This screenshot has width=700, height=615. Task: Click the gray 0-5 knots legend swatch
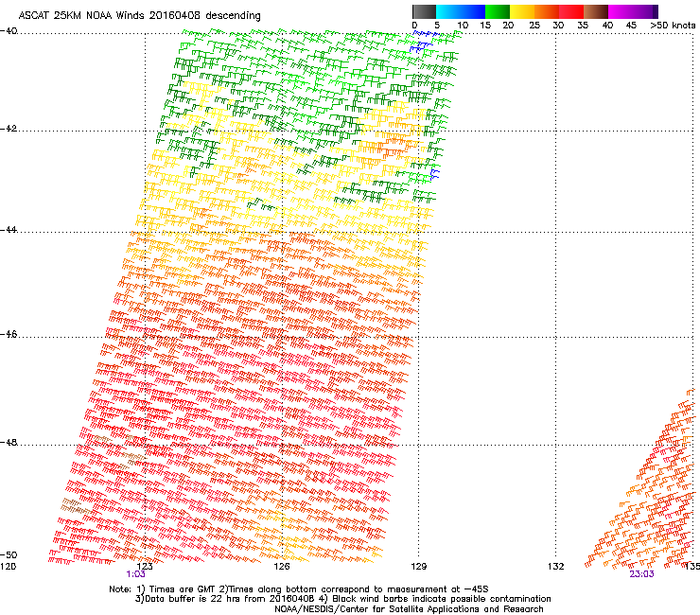(x=424, y=11)
